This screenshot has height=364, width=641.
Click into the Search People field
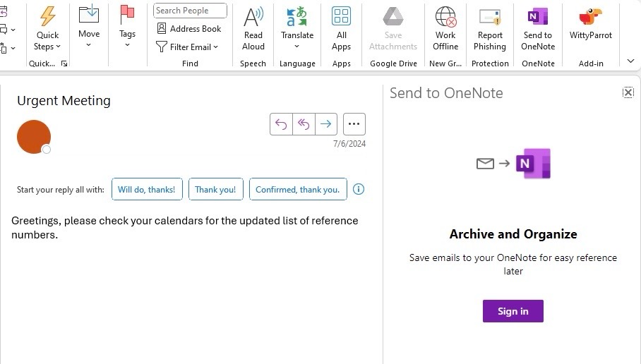coord(190,11)
